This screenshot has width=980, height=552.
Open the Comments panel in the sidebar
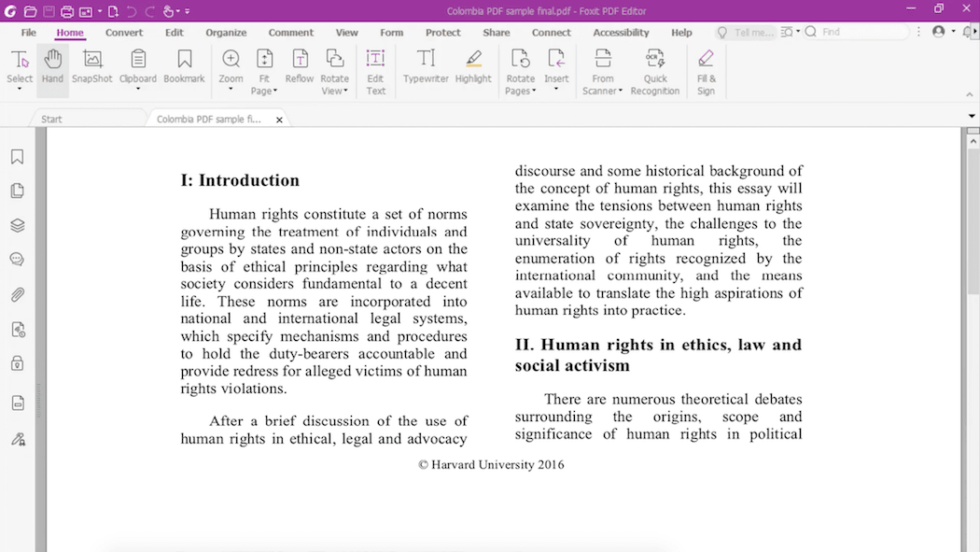[17, 260]
